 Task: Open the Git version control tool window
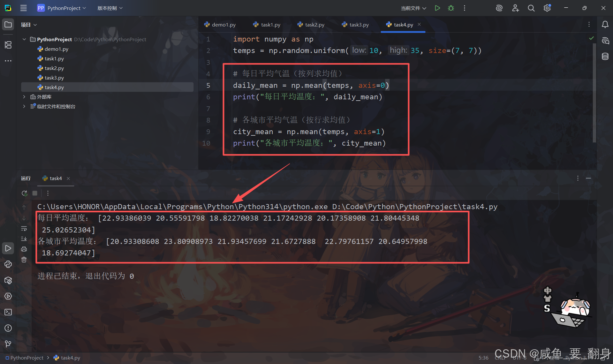8,344
